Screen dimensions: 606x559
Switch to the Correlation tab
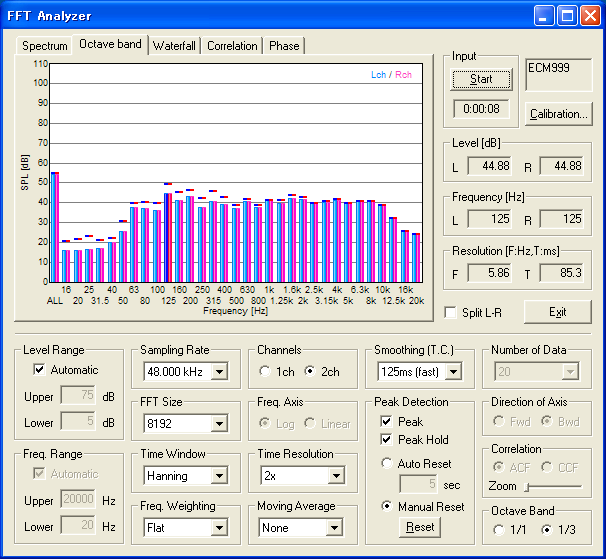coord(232,46)
